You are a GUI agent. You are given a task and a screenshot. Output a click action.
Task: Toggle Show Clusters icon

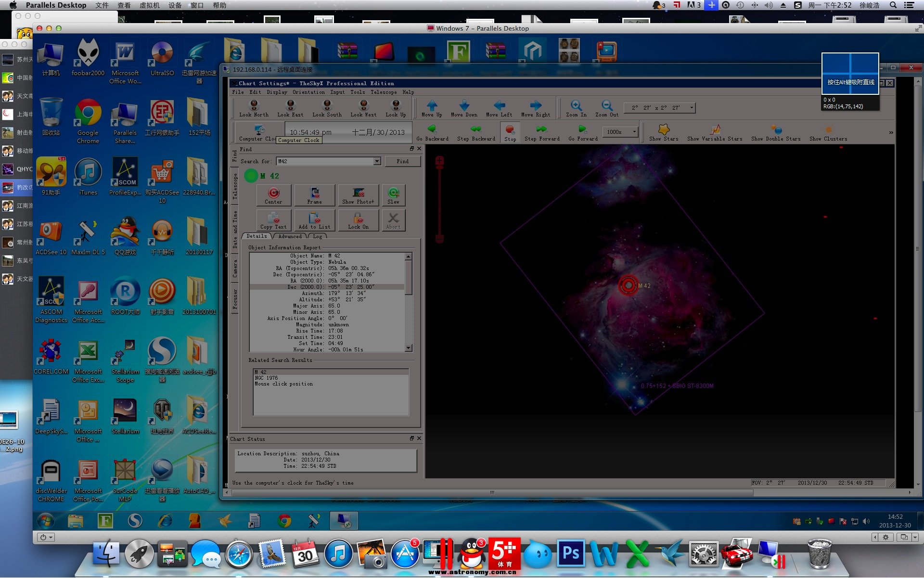coord(828,132)
